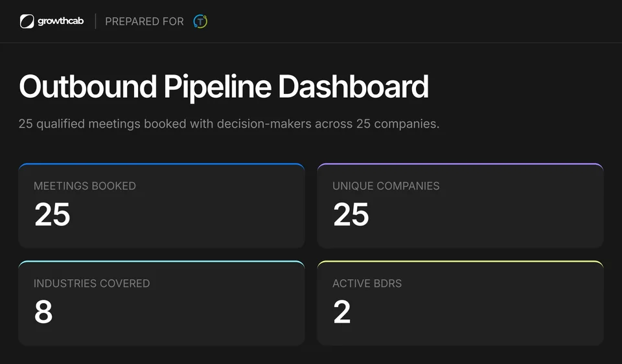Click the Outbound Pipeline Dashboard heading
622x364 pixels.
[224, 86]
